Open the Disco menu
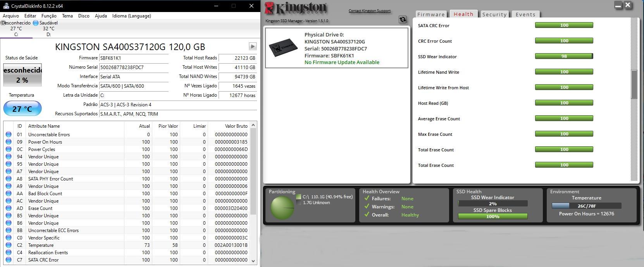The image size is (644, 267). pos(84,16)
